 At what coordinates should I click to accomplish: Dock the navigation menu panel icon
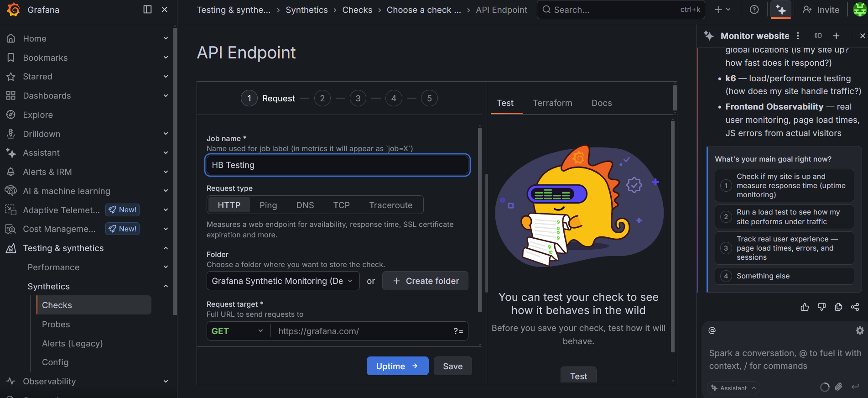point(147,10)
